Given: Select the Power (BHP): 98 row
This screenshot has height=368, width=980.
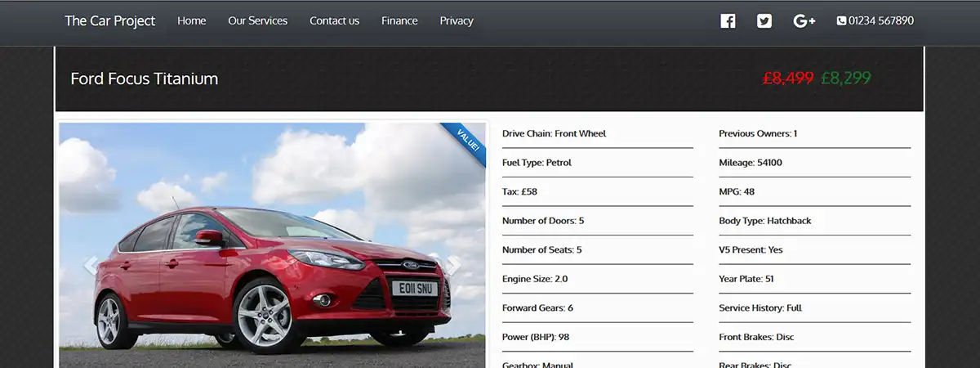Looking at the screenshot, I should pyautogui.click(x=598, y=337).
